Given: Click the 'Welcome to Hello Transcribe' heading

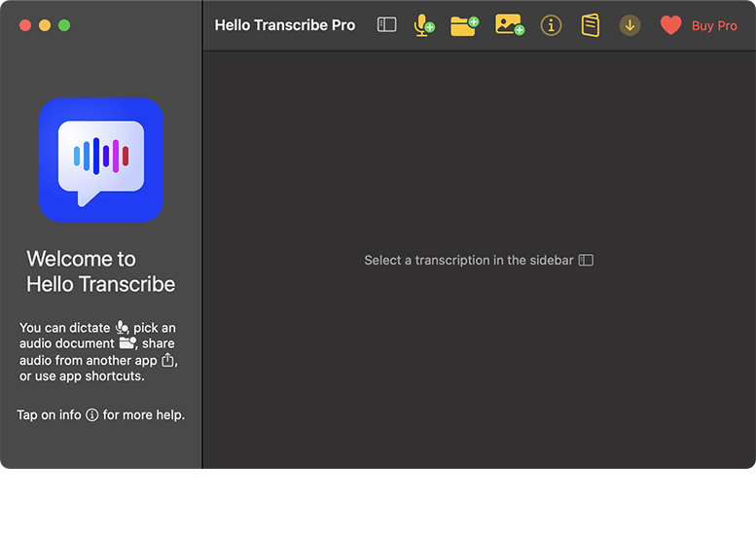Looking at the screenshot, I should point(100,271).
